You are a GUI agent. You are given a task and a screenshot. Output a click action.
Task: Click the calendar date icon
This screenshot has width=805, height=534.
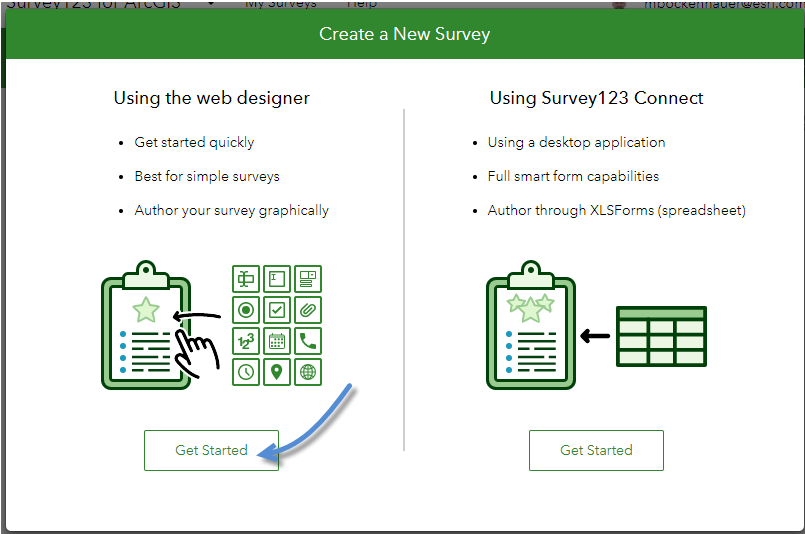pyautogui.click(x=277, y=341)
